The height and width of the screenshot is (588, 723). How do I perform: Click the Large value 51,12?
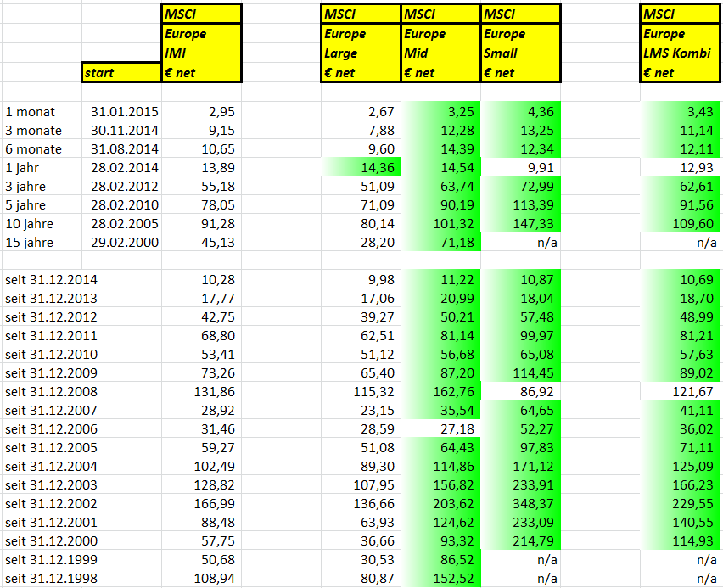click(x=377, y=354)
